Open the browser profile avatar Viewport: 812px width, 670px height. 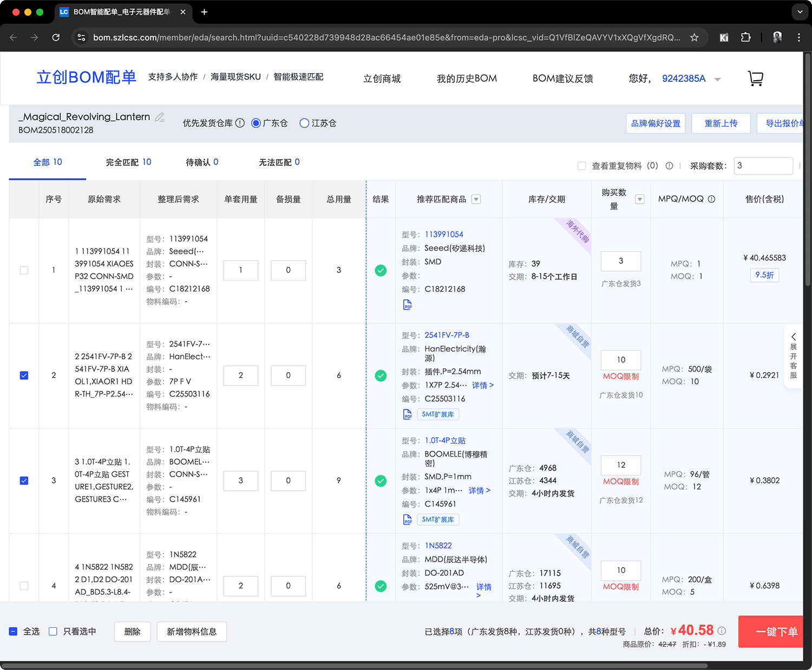click(777, 37)
